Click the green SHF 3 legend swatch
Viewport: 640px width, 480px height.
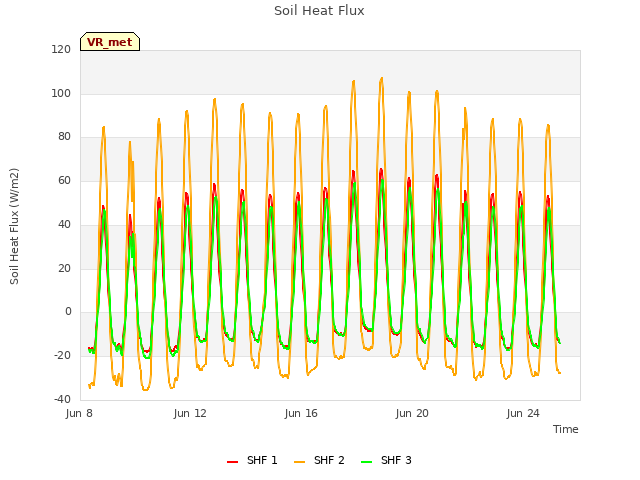tap(367, 462)
